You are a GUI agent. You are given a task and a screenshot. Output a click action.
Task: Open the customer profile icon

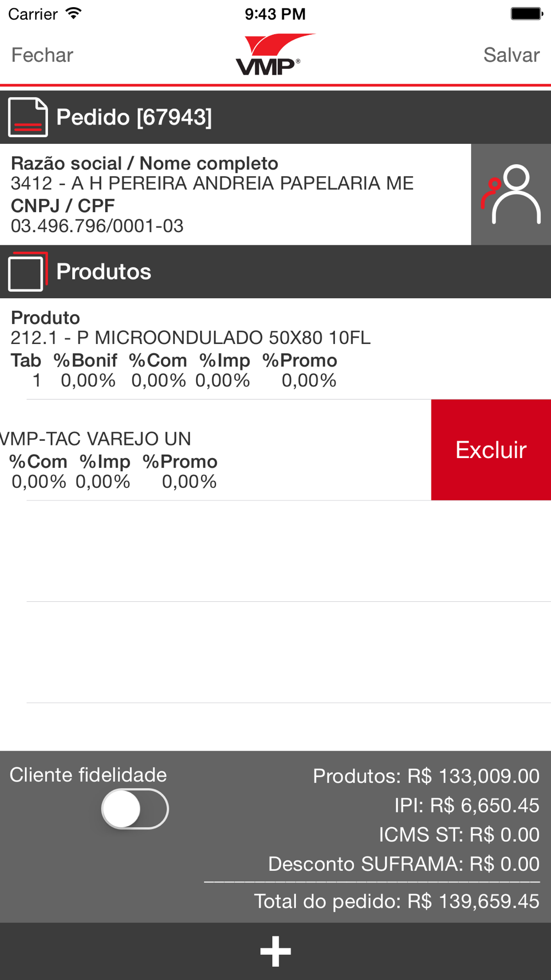pos(511,195)
